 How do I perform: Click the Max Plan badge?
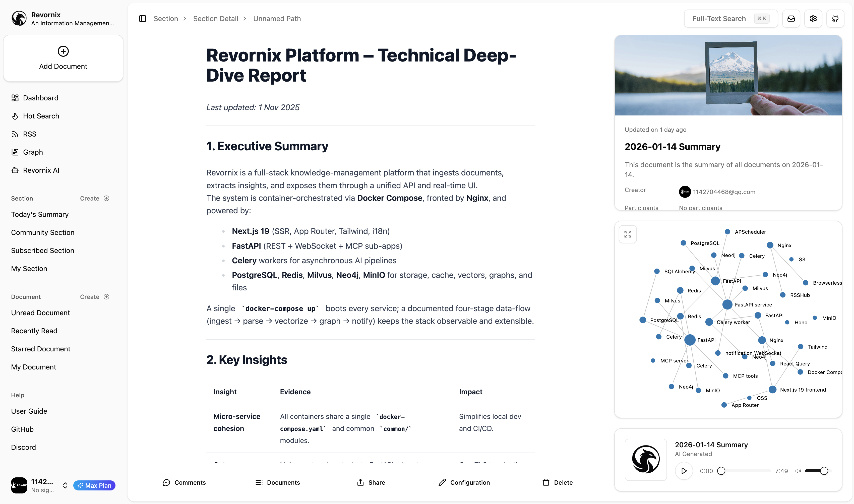(94, 486)
